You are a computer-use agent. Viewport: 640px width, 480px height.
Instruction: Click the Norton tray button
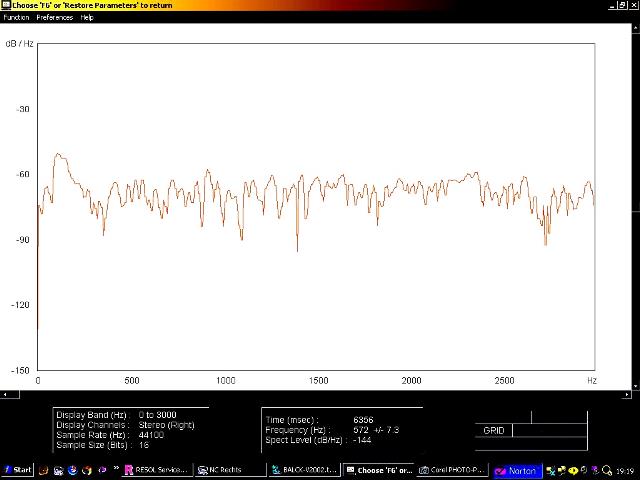[517, 471]
